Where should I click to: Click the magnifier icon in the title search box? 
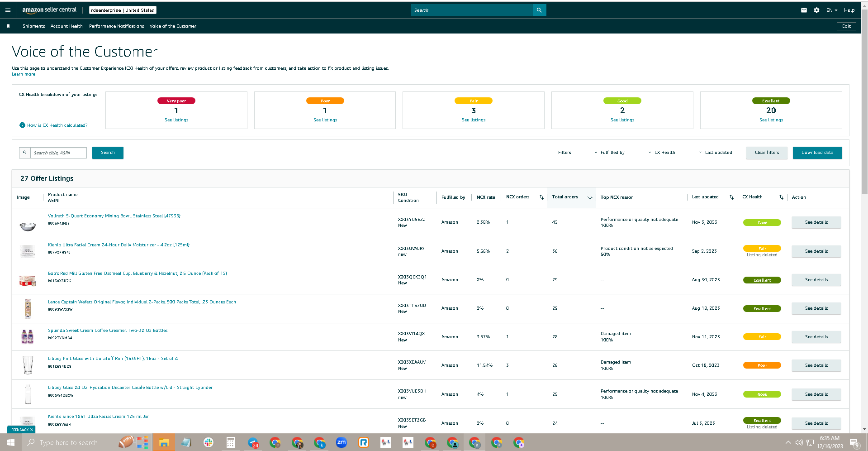coord(24,153)
